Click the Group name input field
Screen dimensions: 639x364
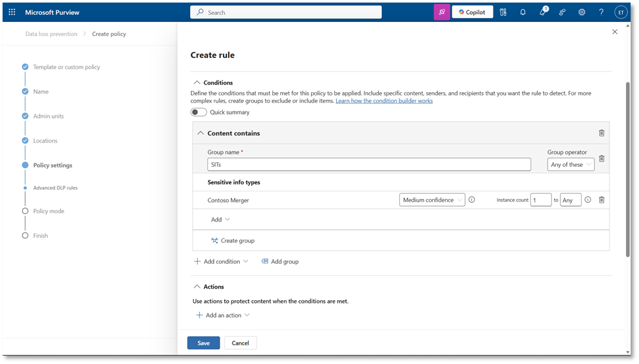[x=369, y=165]
